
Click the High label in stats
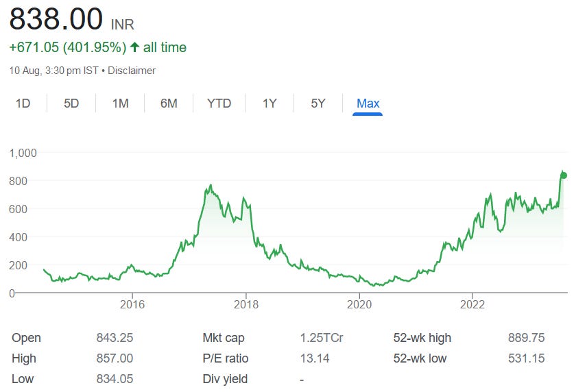click(x=24, y=358)
